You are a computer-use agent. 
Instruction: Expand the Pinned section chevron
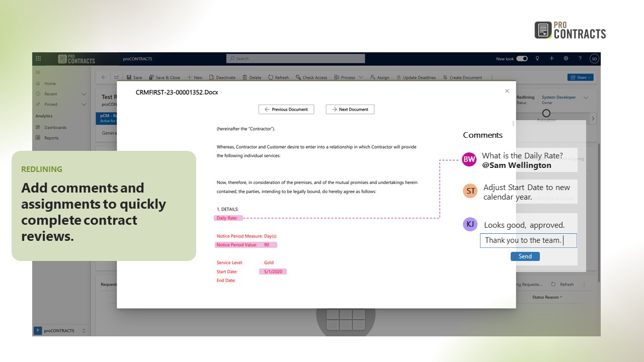(x=84, y=105)
